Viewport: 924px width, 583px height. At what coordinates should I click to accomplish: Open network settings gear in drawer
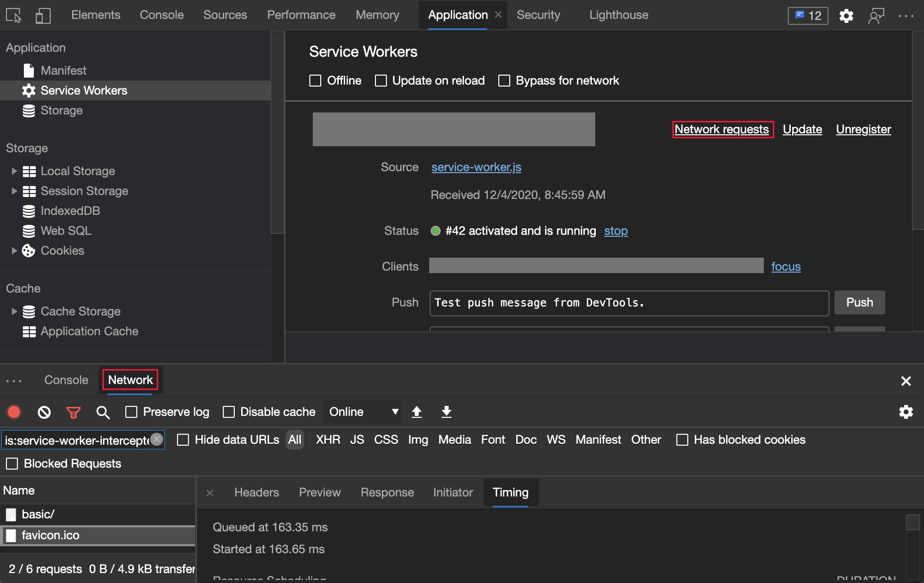point(906,412)
